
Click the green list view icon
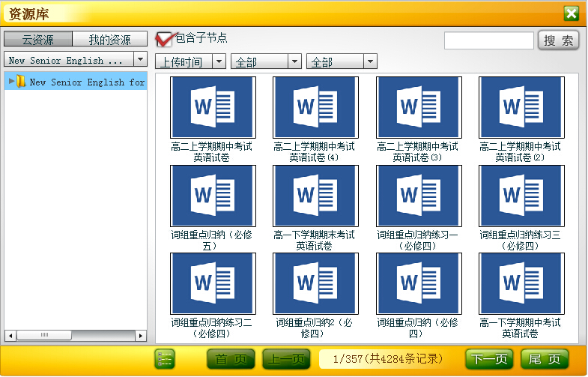pyautogui.click(x=164, y=359)
